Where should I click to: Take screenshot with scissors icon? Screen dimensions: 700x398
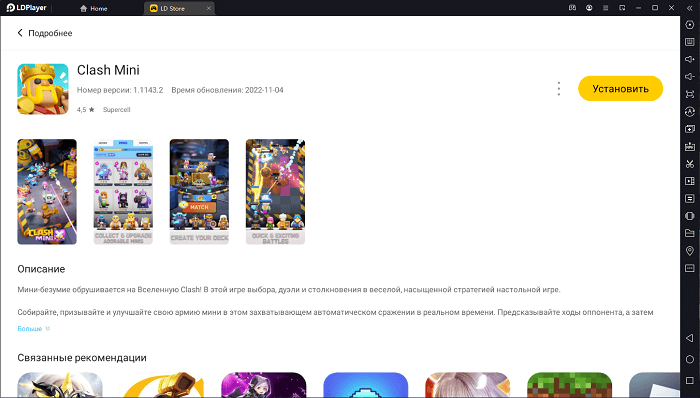(x=690, y=164)
